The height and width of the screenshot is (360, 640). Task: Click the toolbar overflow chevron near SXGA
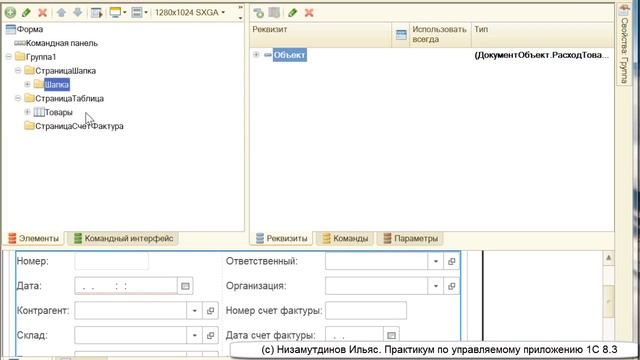[x=240, y=7]
